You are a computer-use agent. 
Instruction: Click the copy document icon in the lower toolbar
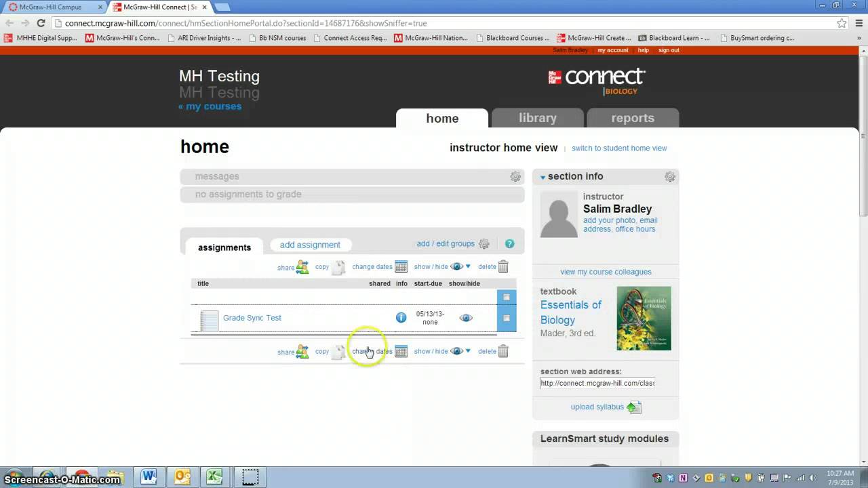[x=338, y=352]
